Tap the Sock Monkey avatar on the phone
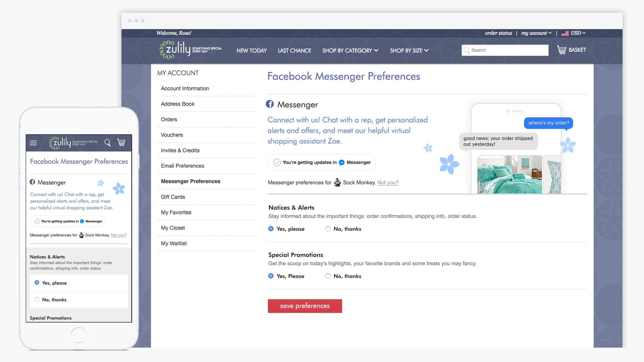This screenshot has width=644, height=362. [81, 235]
